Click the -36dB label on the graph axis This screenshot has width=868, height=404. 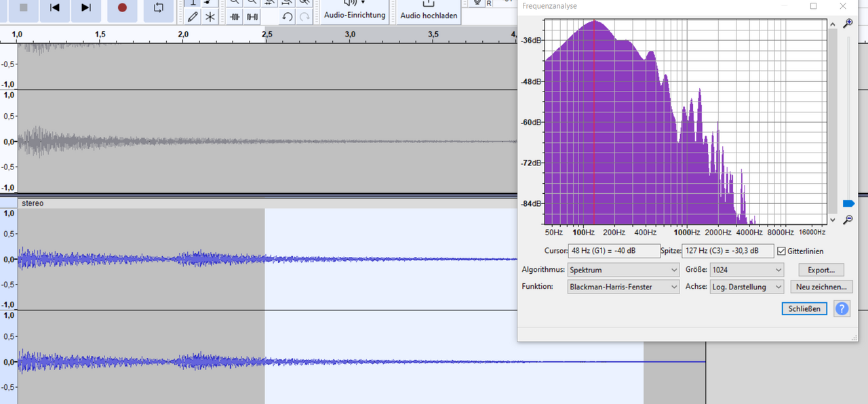(532, 41)
